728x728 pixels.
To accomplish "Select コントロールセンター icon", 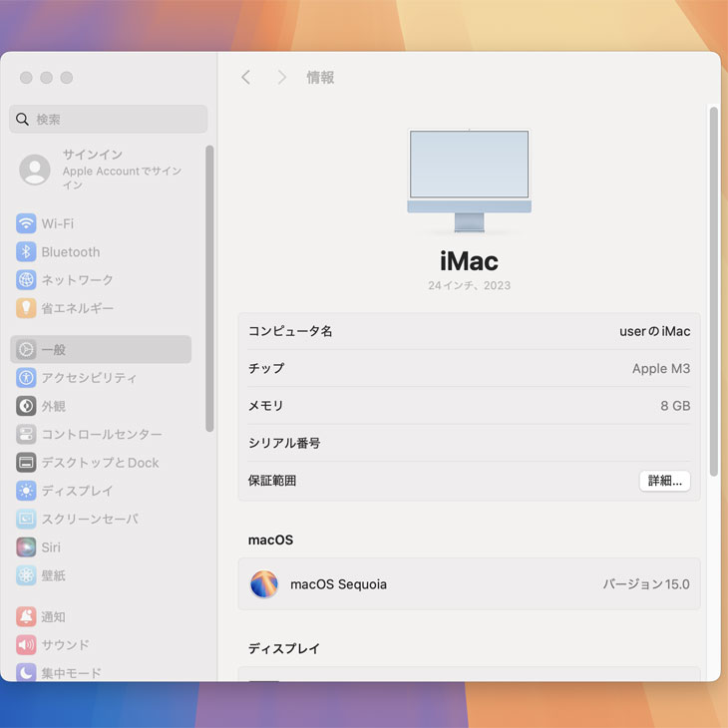I will point(26,434).
